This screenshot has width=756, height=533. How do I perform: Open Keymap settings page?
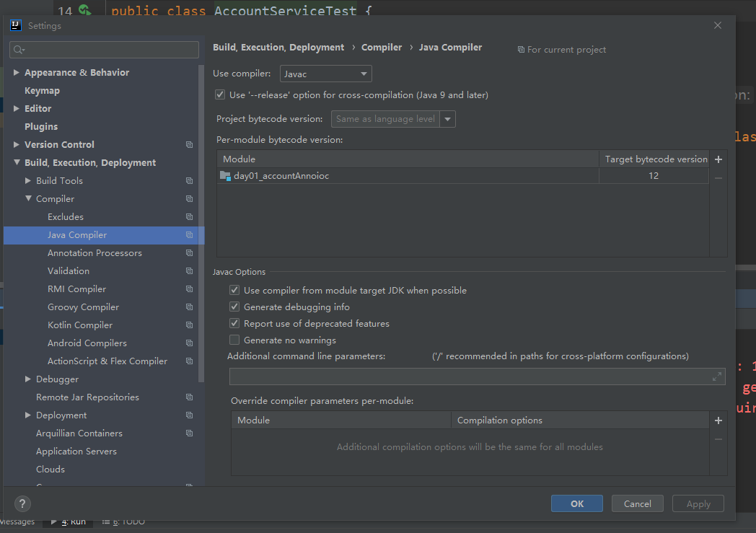42,91
